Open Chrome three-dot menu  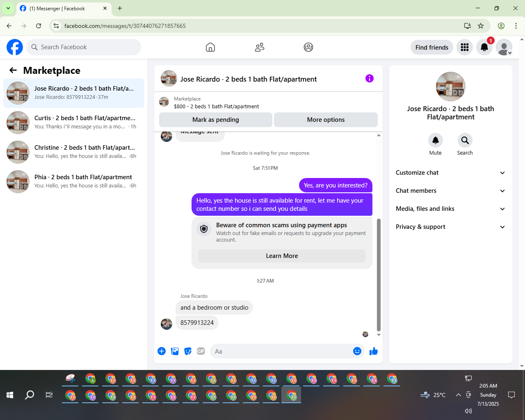click(x=516, y=26)
